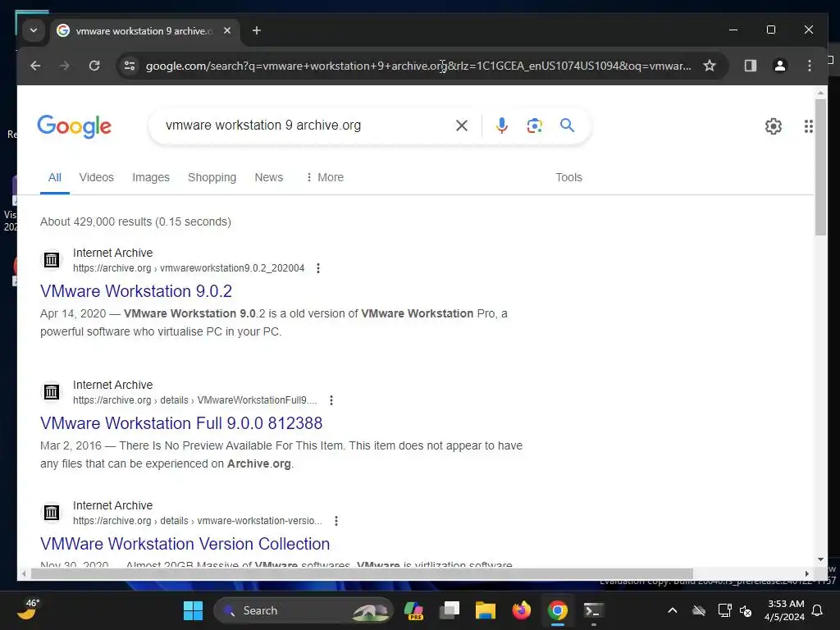The width and height of the screenshot is (840, 630).
Task: Launch Firefox from the taskbar
Action: click(x=521, y=610)
